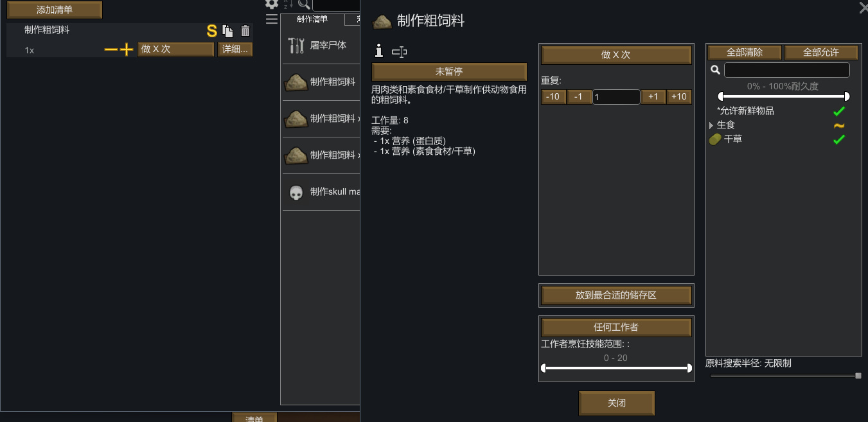Click the 原料搜索半径 slider handle
Image resolution: width=868 pixels, height=422 pixels.
[x=858, y=376]
